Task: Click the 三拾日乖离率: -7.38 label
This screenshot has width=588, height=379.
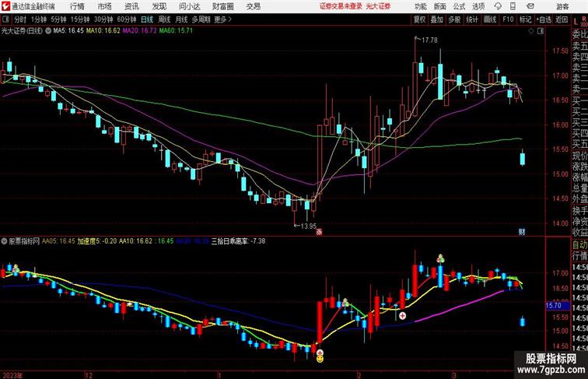Action: (x=239, y=241)
